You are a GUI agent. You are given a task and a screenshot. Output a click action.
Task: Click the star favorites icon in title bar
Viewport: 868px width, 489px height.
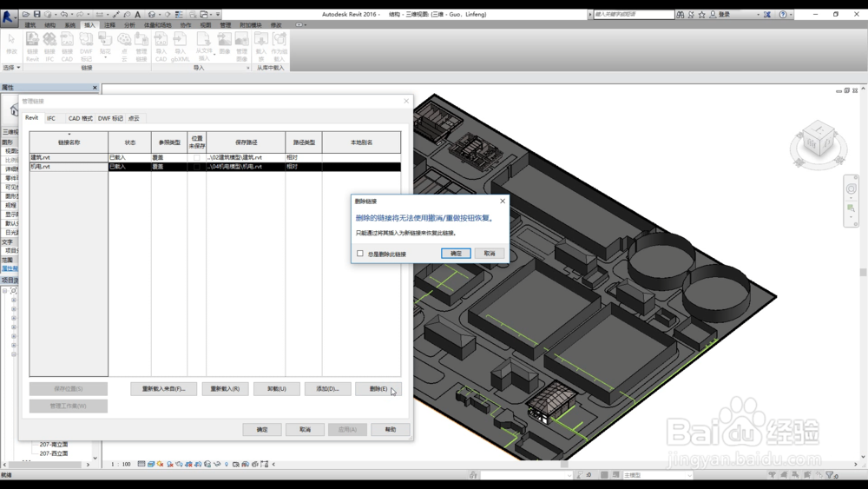pos(702,15)
